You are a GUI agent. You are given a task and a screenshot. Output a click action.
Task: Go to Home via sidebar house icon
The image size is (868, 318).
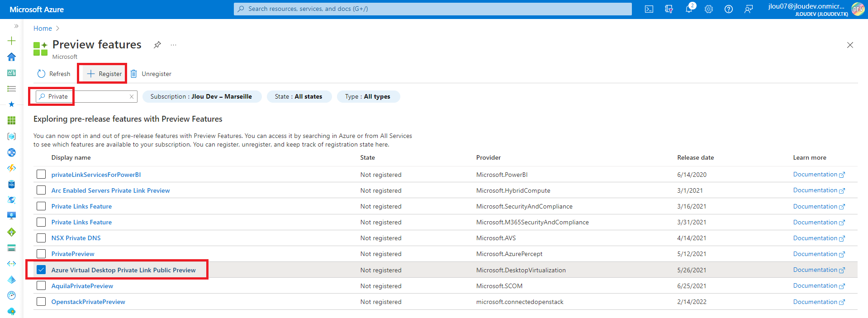12,57
